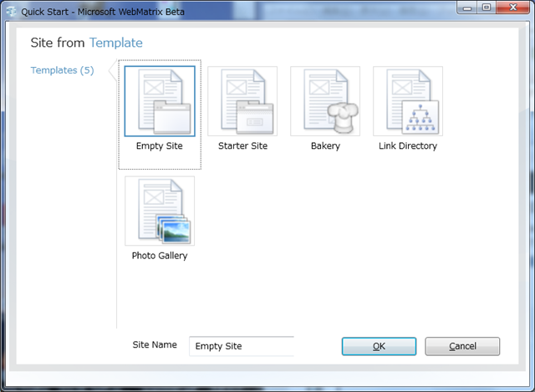Select the Empty Site template icon
The image size is (535, 392).
pos(160,101)
